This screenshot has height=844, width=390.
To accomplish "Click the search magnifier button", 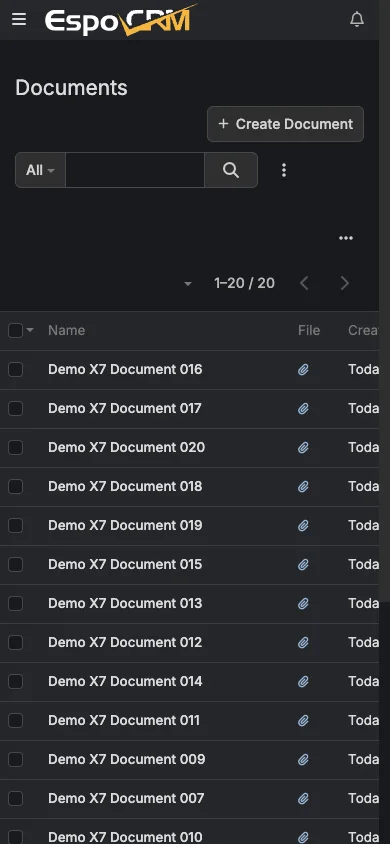I will tap(231, 170).
